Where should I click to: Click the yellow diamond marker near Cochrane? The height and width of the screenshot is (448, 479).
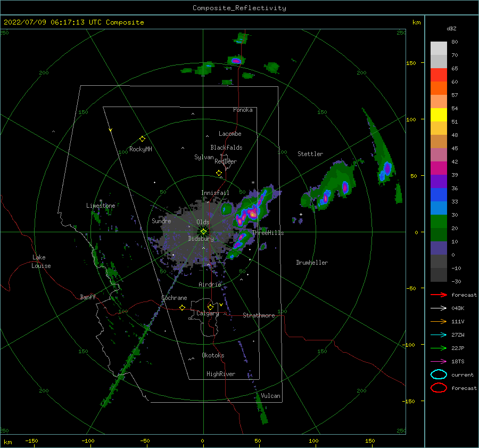[182, 307]
